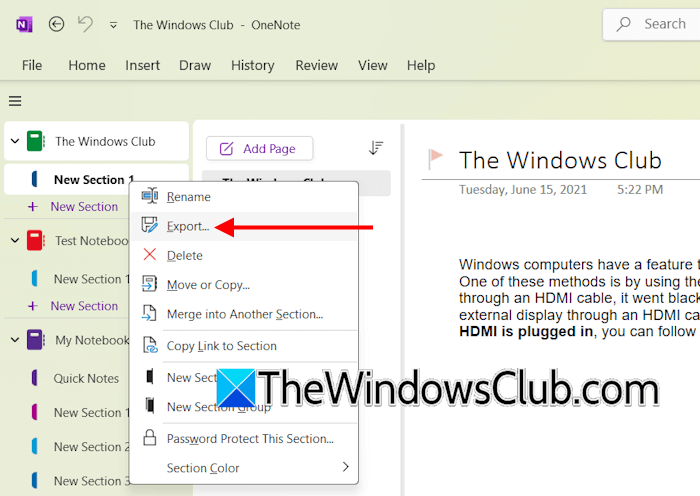The height and width of the screenshot is (496, 700).
Task: Open New Section 3 under My Notebook
Action: 92,481
